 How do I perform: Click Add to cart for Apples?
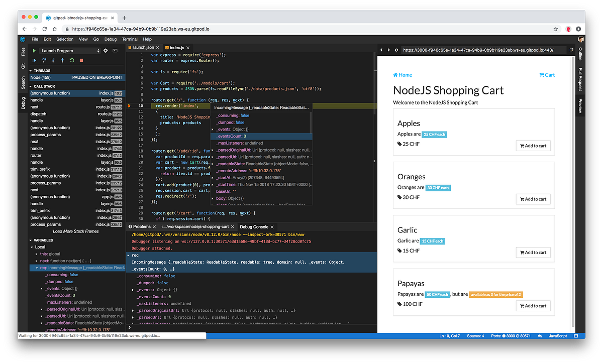pos(533,146)
